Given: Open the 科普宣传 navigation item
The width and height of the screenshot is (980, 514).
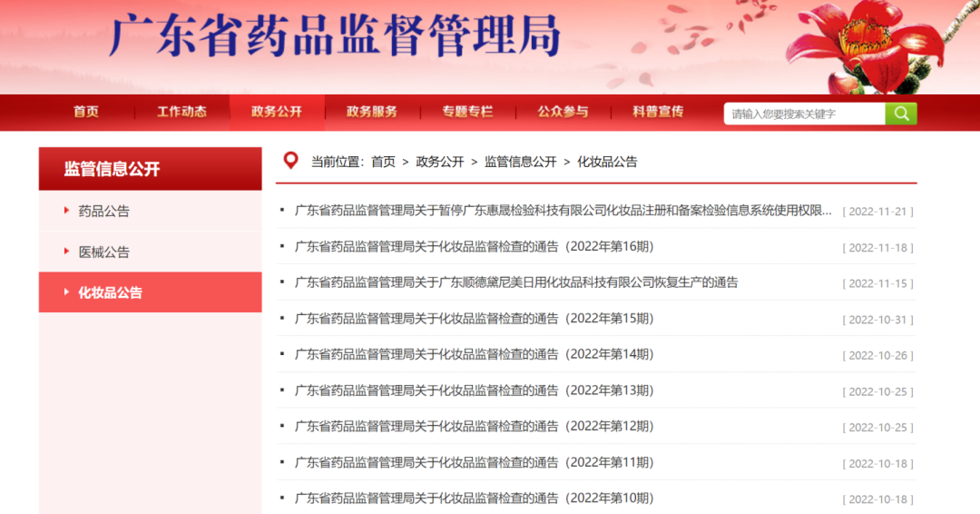Looking at the screenshot, I should 658,112.
